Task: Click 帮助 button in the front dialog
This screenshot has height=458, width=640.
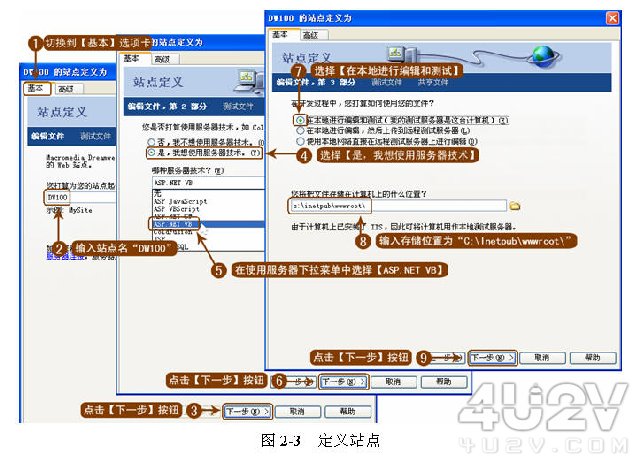Action: tap(593, 357)
